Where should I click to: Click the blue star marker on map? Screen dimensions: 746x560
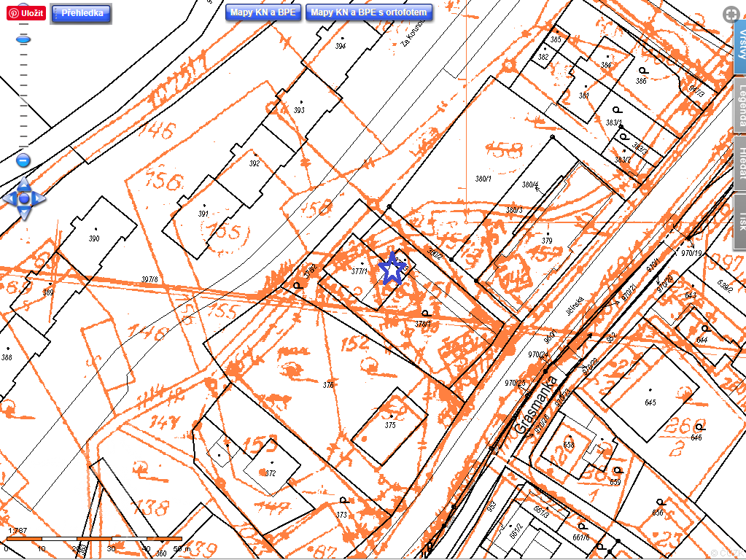tap(393, 270)
